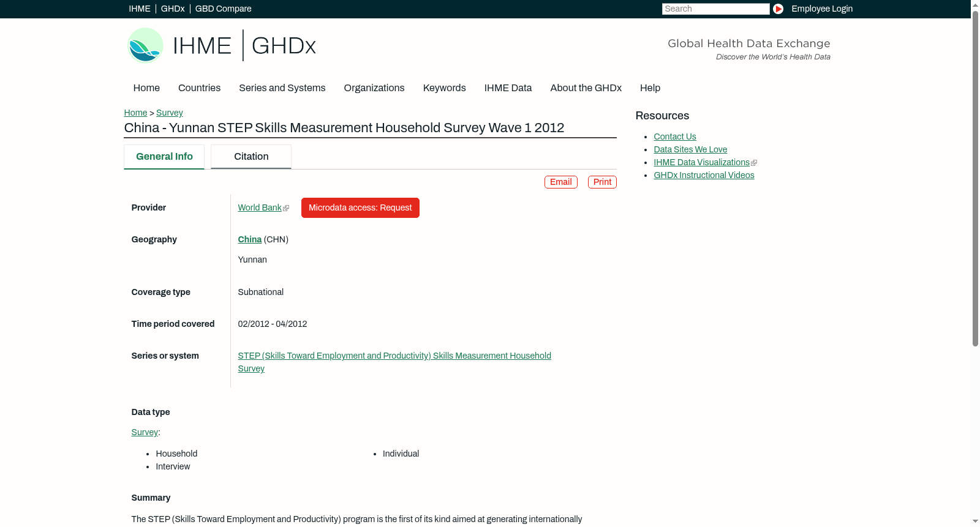Open IHME link in top bar
Screen dimensions: 980x527
pos(140,9)
